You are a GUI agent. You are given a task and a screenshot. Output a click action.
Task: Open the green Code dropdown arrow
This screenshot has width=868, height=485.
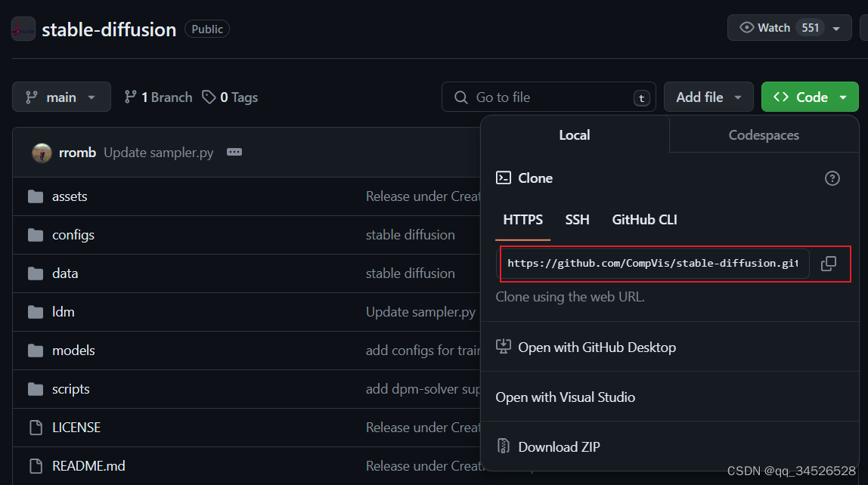[843, 97]
